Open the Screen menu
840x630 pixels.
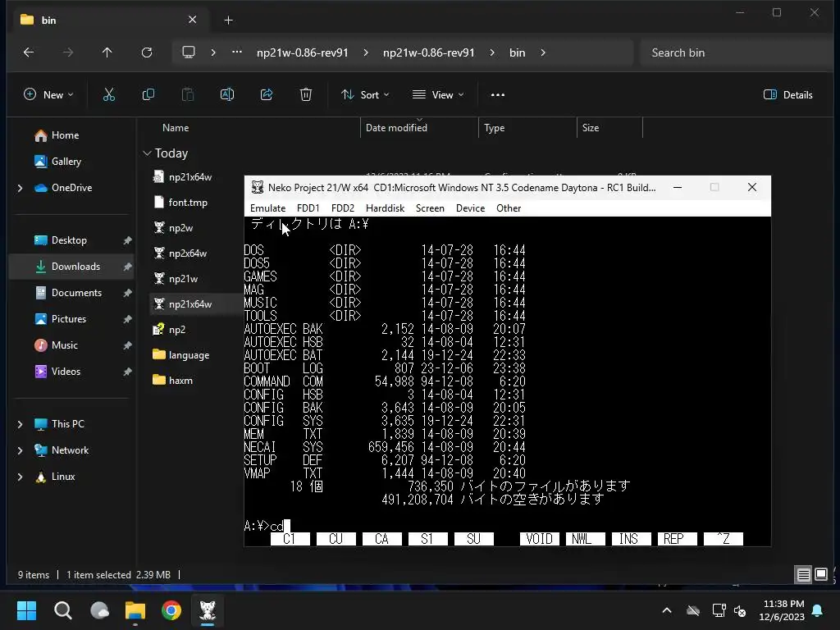coord(430,208)
